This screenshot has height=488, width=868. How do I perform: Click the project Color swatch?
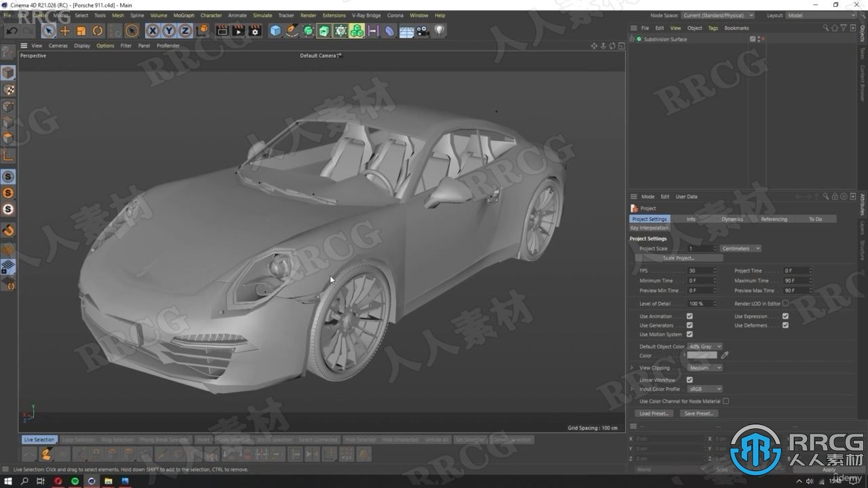click(x=703, y=355)
